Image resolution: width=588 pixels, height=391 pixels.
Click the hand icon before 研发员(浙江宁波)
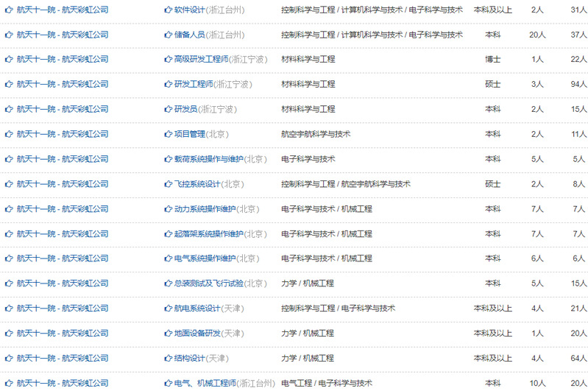pos(168,109)
